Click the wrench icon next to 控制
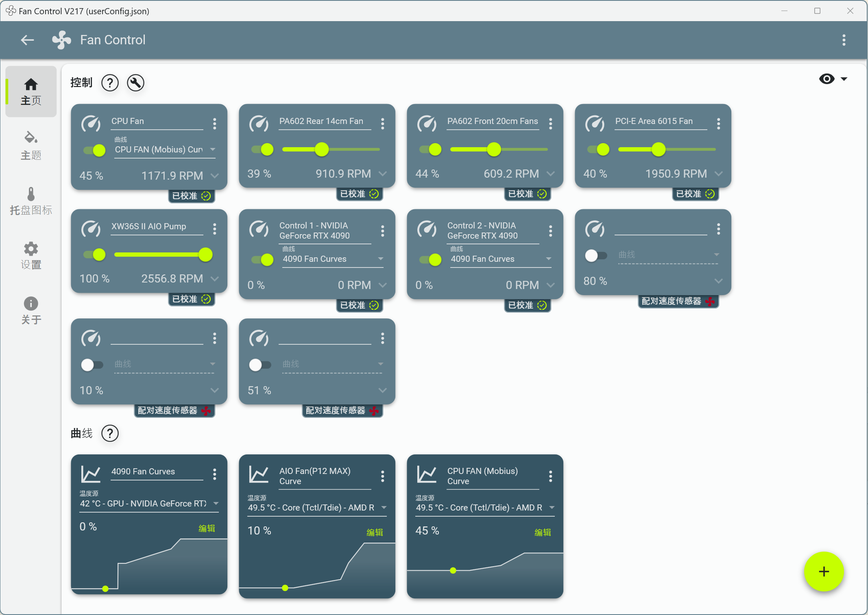Viewport: 868px width, 615px height. (x=135, y=83)
